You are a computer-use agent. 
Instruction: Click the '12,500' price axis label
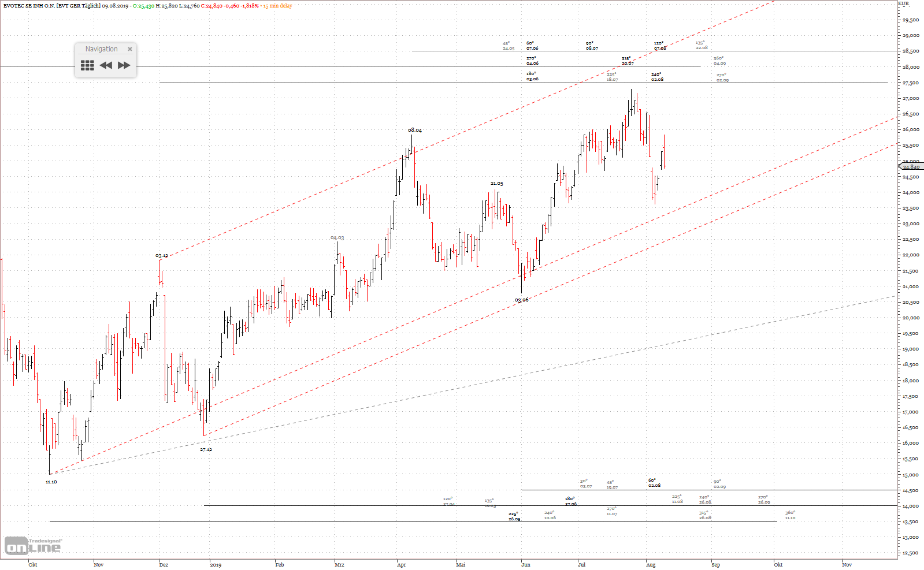[911, 553]
